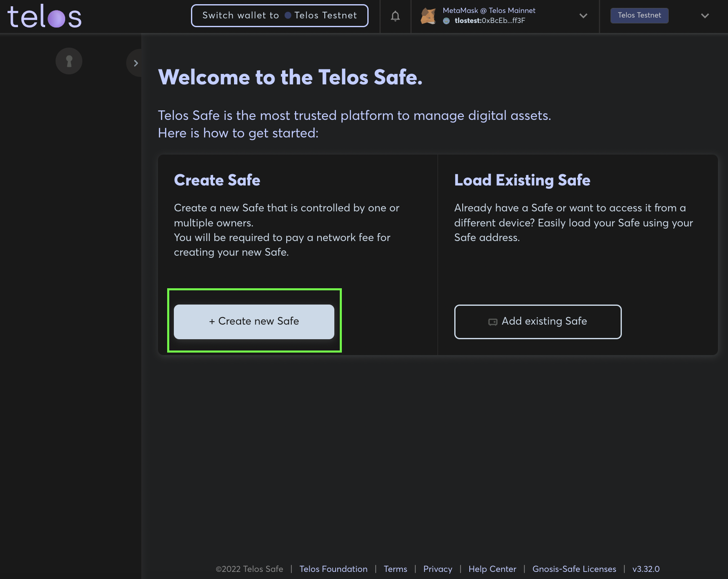
Task: Open the Privacy link in footer
Action: tap(438, 569)
